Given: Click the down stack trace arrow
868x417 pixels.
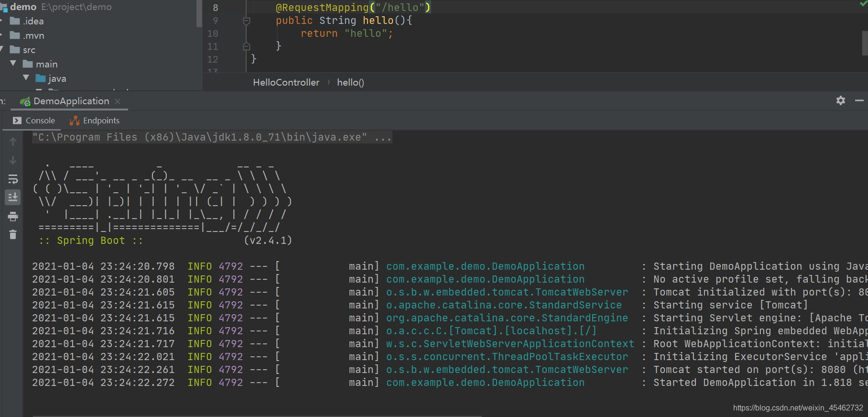Looking at the screenshot, I should click(x=13, y=160).
